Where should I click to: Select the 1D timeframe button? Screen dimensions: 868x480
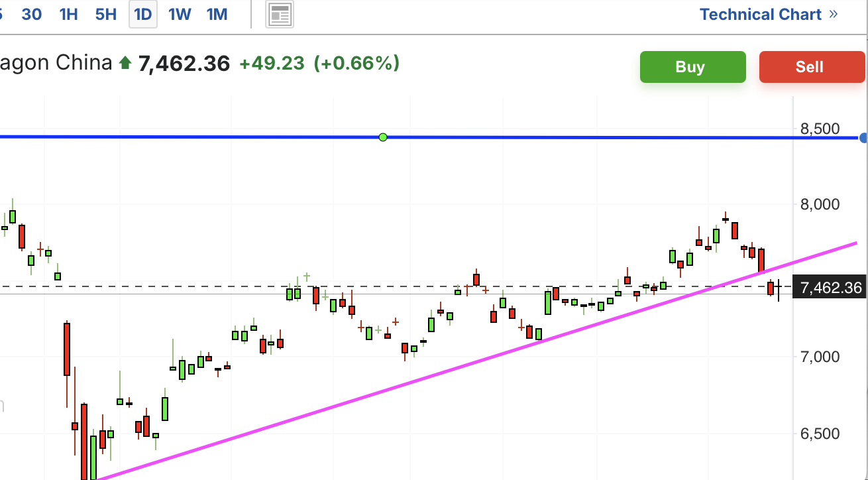tap(143, 15)
